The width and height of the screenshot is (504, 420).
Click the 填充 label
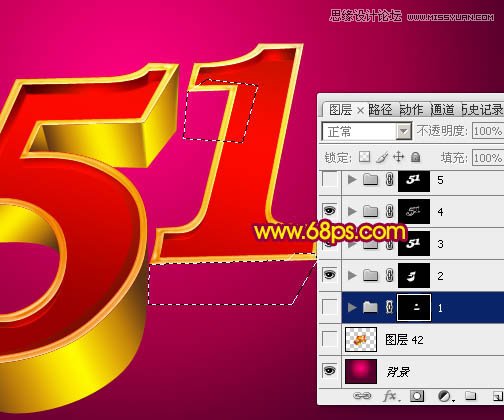pos(454,157)
